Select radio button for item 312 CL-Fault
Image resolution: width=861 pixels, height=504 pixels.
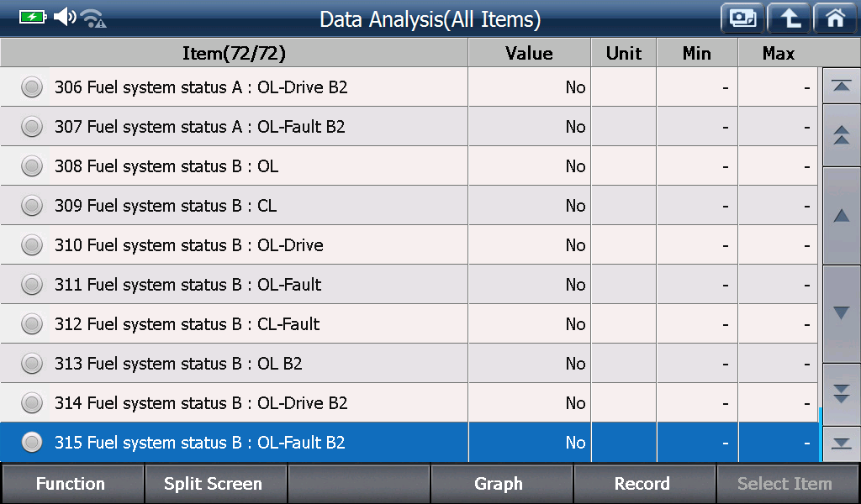[32, 324]
